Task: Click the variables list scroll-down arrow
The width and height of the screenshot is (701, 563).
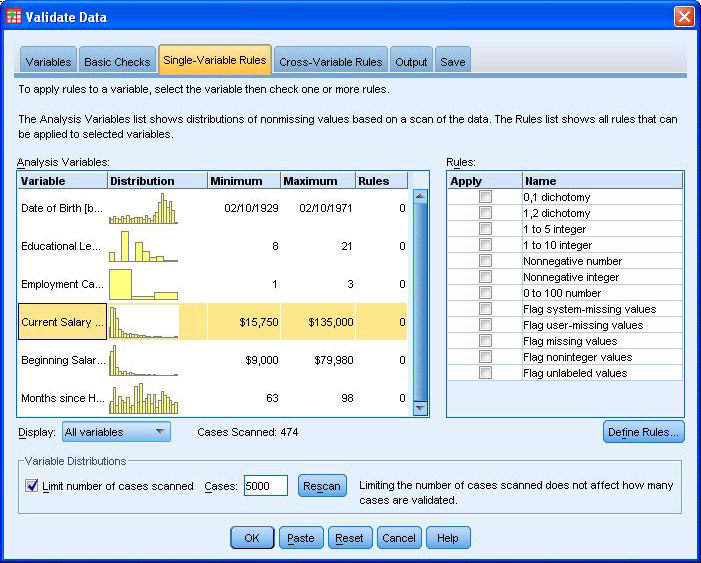Action: pos(420,410)
